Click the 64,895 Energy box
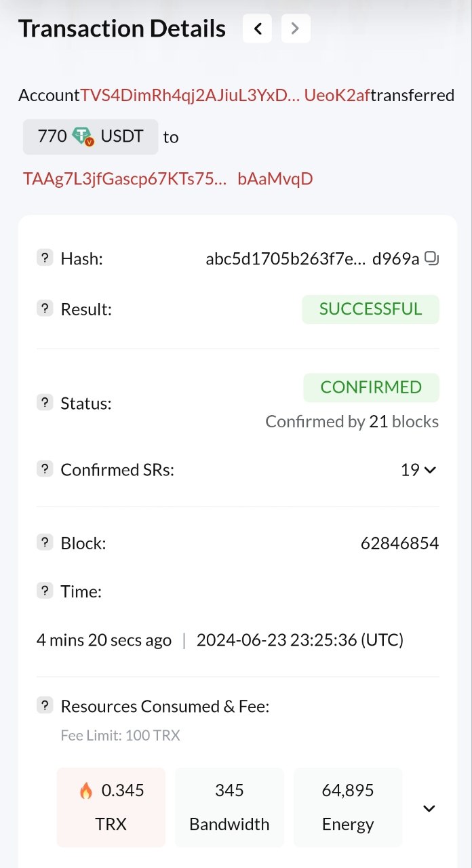The height and width of the screenshot is (868, 472). pos(348,807)
